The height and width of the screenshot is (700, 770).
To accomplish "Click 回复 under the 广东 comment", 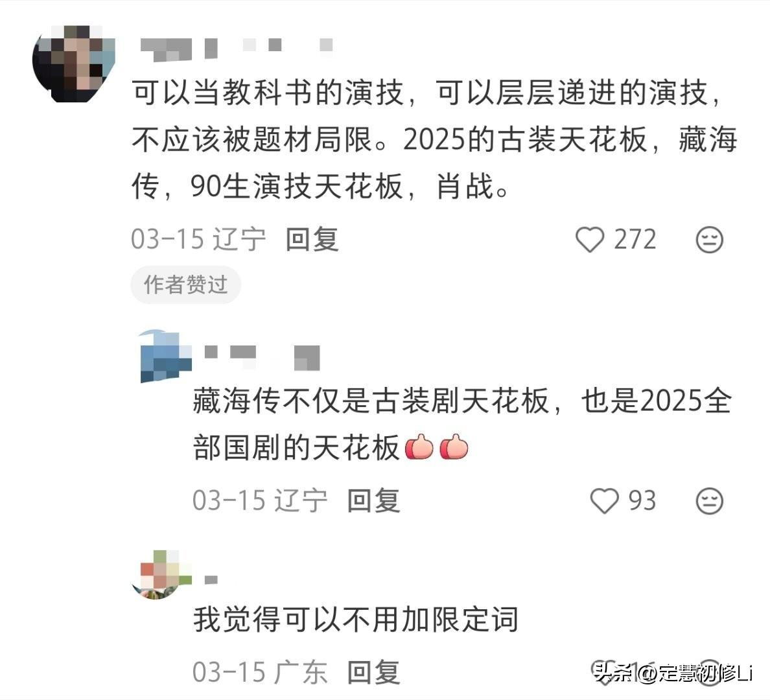I will click(x=374, y=672).
